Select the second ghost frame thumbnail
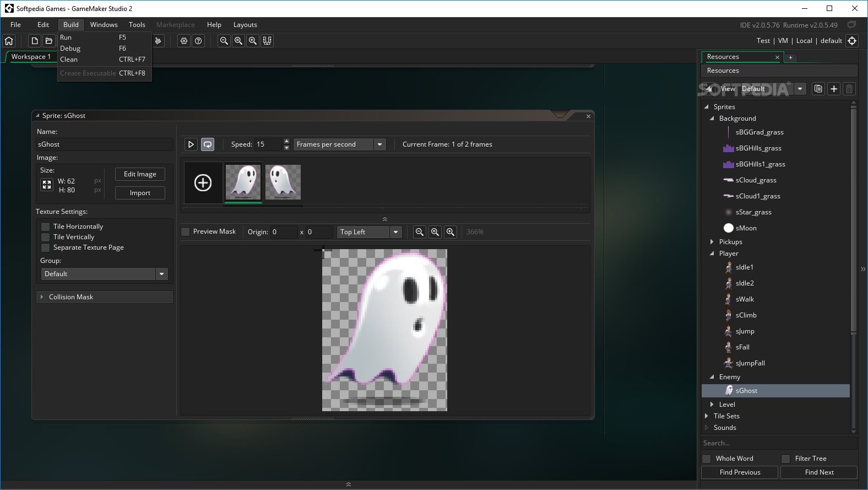The image size is (868, 490). point(283,182)
